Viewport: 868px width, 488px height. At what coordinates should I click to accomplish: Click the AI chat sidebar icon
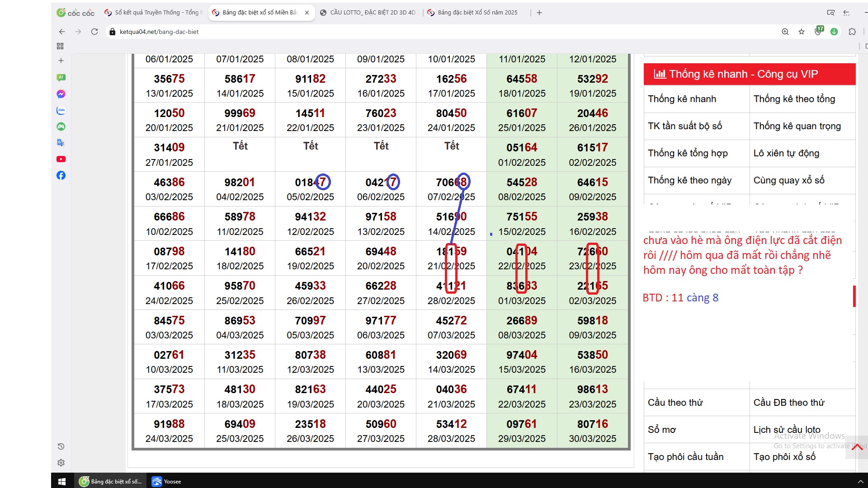click(x=61, y=78)
